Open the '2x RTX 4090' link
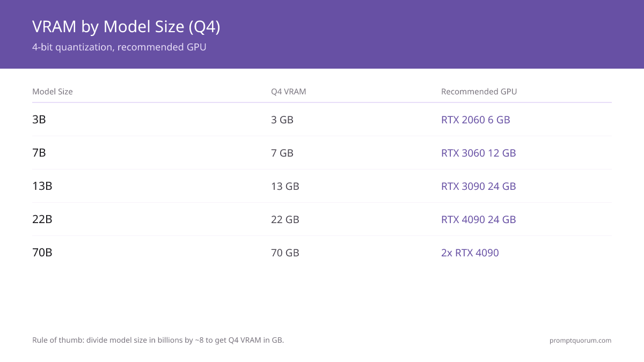This screenshot has height=362, width=644. click(470, 253)
